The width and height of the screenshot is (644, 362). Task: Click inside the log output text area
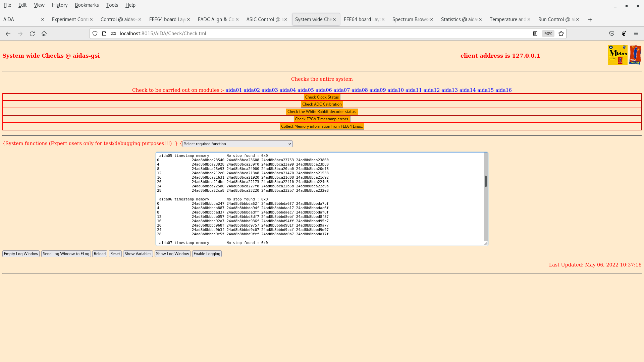320,199
